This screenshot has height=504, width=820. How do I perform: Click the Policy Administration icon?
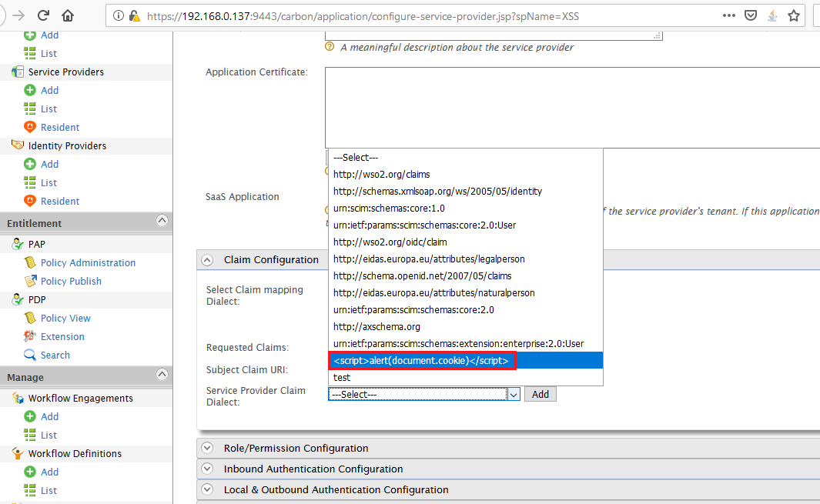30,262
